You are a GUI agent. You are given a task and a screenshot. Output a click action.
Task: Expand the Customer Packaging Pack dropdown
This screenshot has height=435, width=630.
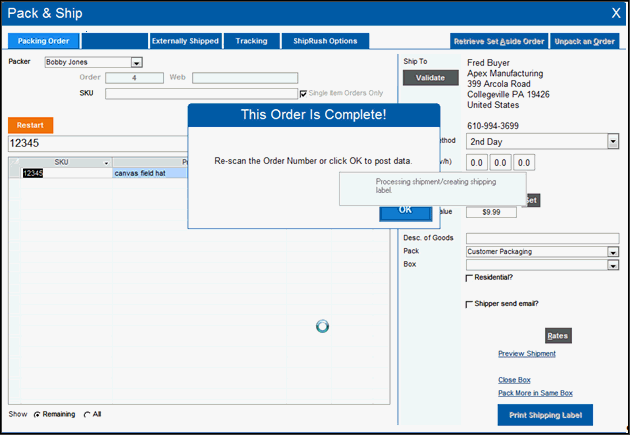612,251
